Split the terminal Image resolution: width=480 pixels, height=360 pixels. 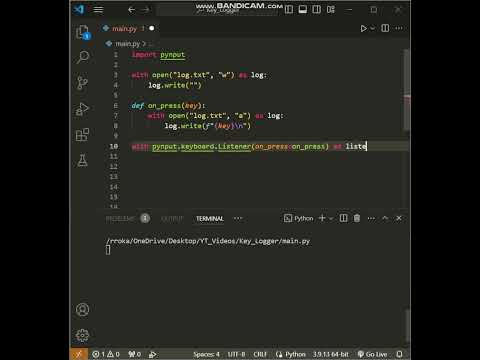point(343,218)
